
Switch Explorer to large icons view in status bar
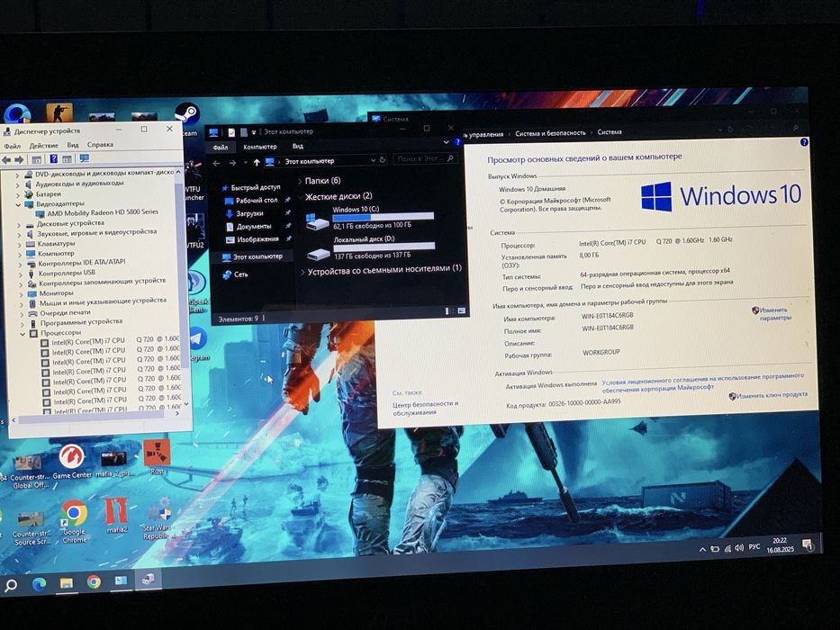tap(462, 310)
